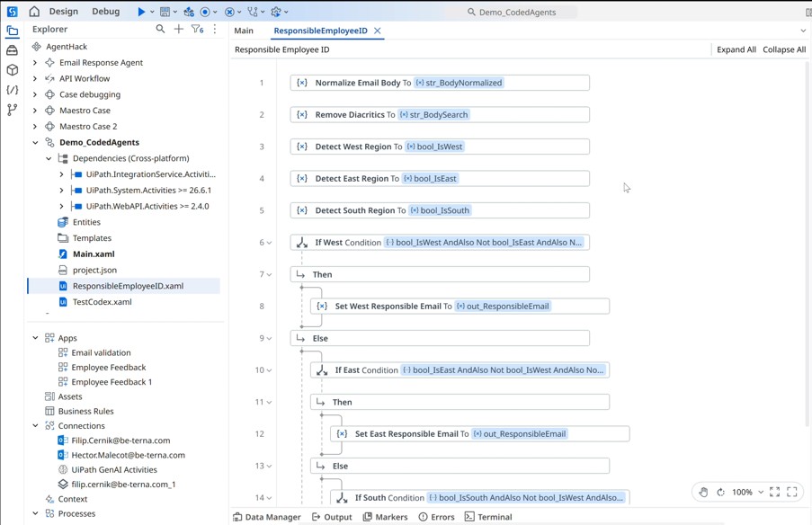Viewport: 812px width, 525px height.
Task: Click the publish package icon in toolbar
Action: click(x=189, y=12)
